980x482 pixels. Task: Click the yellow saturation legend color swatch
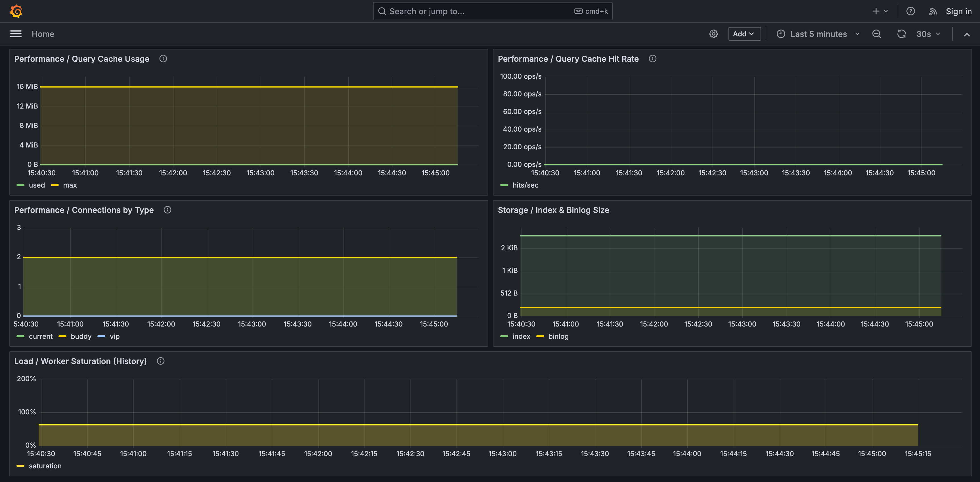click(20, 466)
